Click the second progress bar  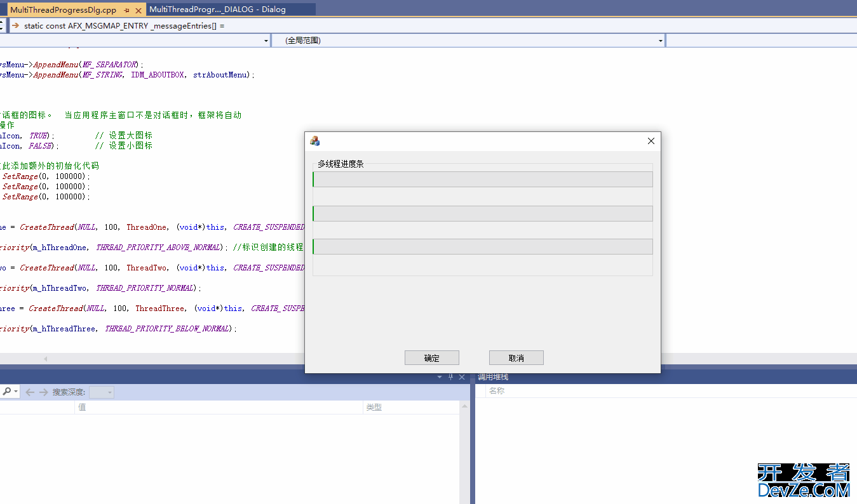tap(482, 213)
